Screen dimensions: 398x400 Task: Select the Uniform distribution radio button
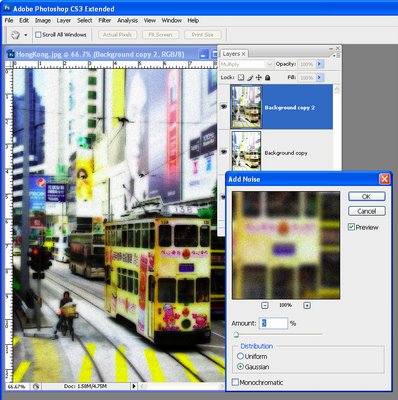(x=240, y=356)
